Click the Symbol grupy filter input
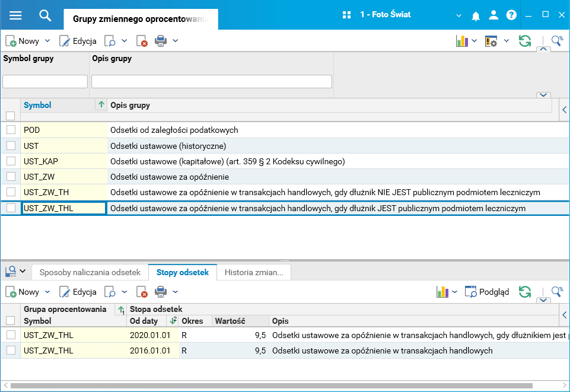Image resolution: width=570 pixels, height=392 pixels. point(45,81)
